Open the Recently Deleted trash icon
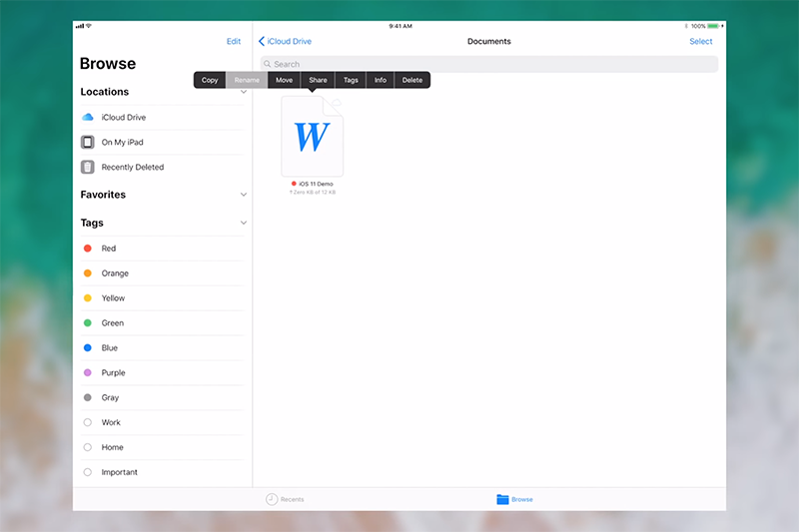 click(88, 167)
